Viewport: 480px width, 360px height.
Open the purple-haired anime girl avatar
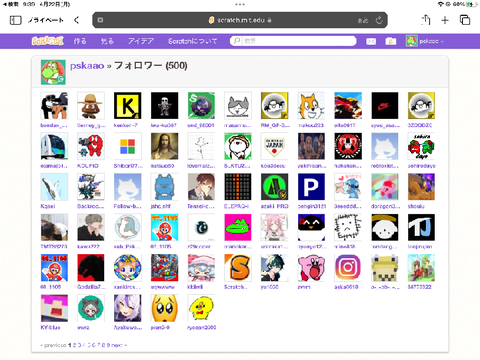coord(128,308)
